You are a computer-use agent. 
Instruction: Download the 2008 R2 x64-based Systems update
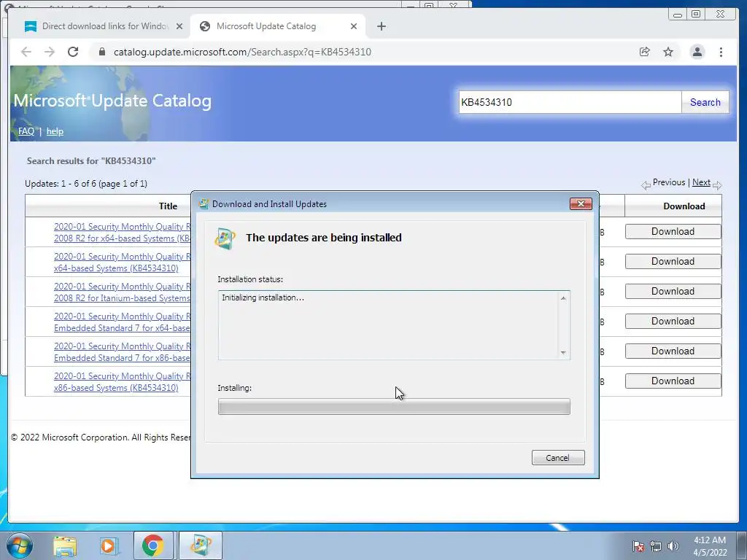coord(673,231)
